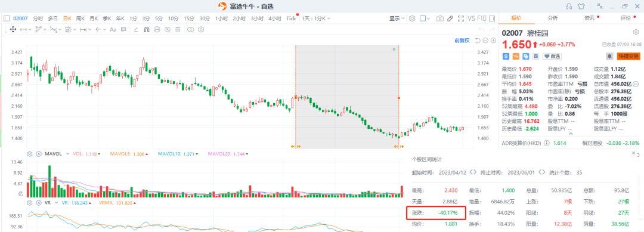Open VS compare function
Screen dimensions: 644x232
pyautogui.click(x=472, y=18)
